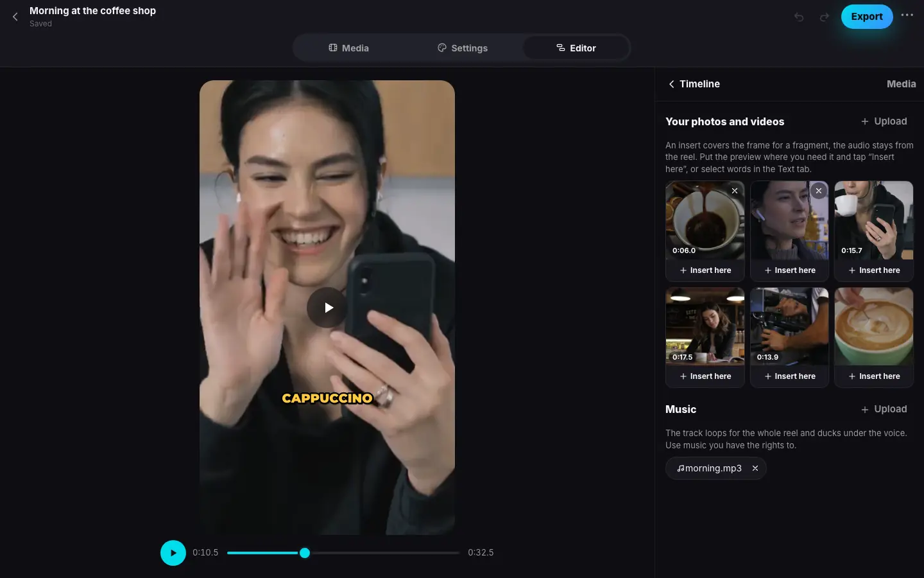Select the 0:06.0 coffee pouring thumbnail

(x=705, y=220)
